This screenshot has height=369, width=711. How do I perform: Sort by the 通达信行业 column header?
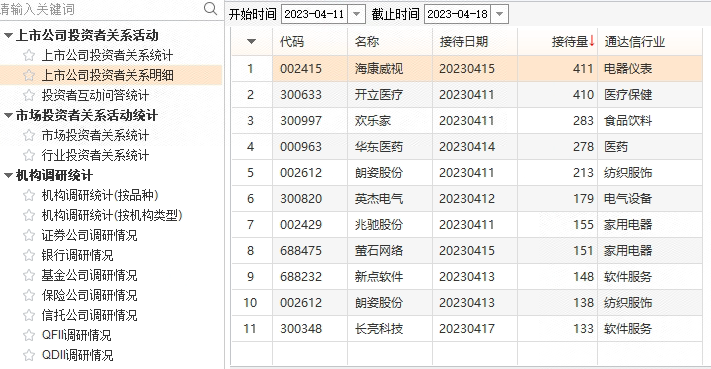tap(650, 42)
